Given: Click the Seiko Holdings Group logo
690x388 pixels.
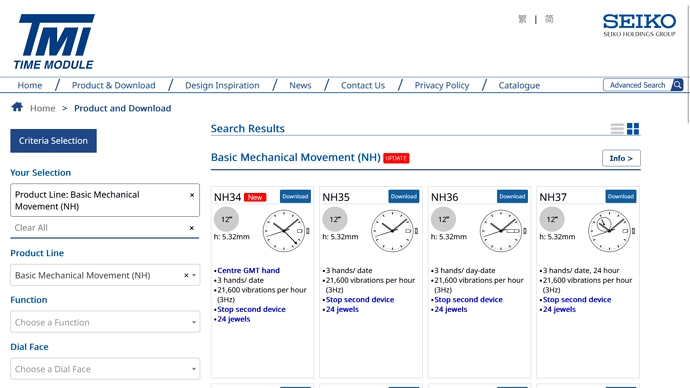Looking at the screenshot, I should (x=639, y=26).
